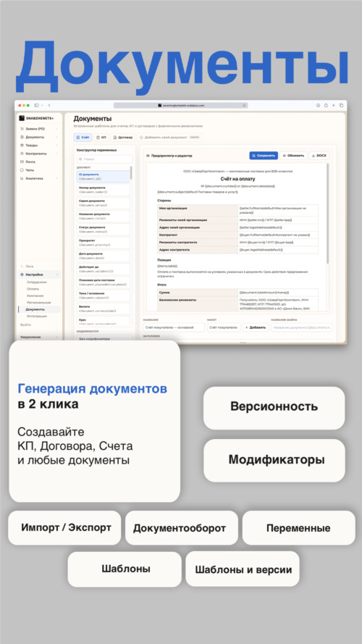Screen dimensions: 362x644
Task: Click Выйти in the sidebar
Action: [x=25, y=325]
